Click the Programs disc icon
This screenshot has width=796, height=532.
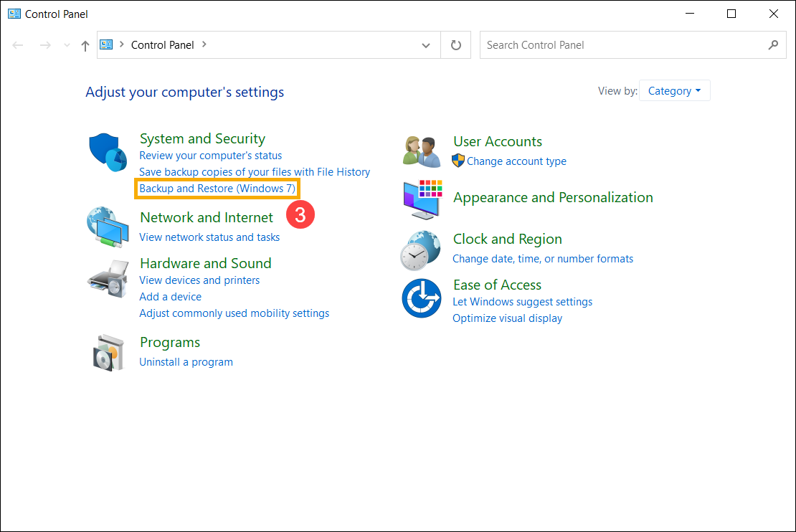pyautogui.click(x=108, y=351)
